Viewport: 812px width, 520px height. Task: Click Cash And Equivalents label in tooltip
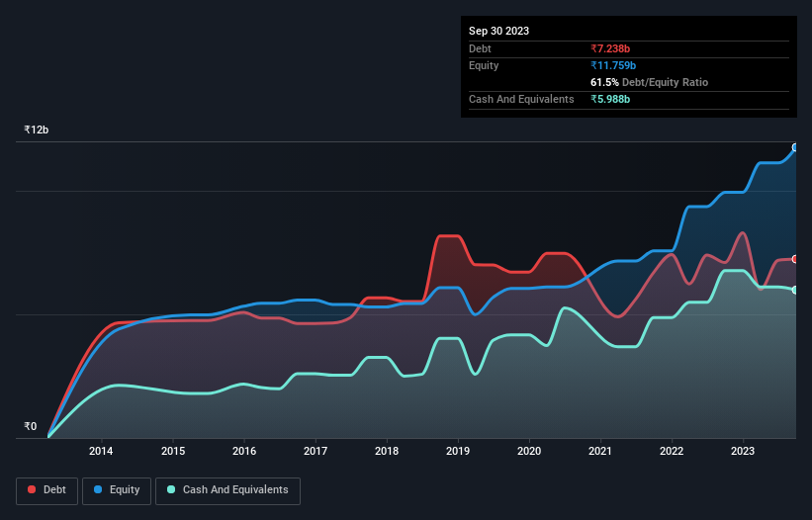coord(521,99)
